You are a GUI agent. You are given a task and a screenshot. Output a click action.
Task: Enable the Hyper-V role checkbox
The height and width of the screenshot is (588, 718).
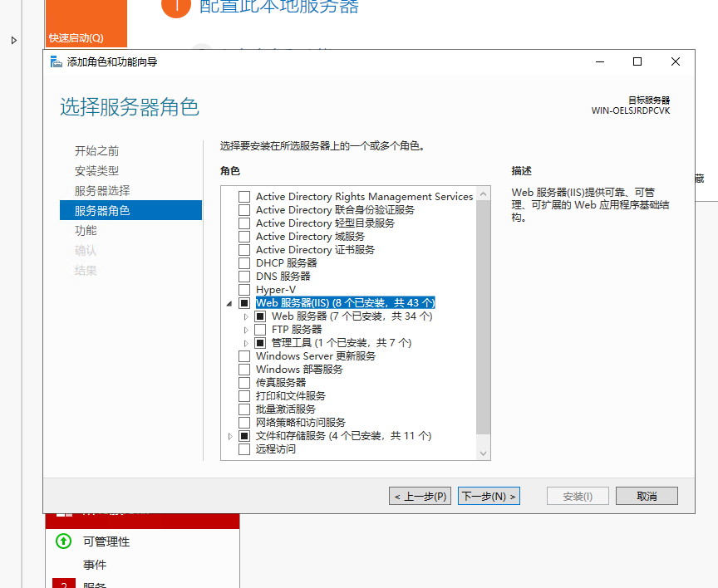pos(243,289)
